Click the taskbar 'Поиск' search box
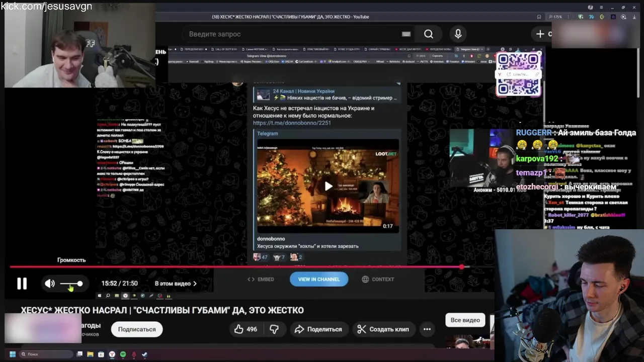Viewport: 644px width, 362px height. tap(46, 354)
